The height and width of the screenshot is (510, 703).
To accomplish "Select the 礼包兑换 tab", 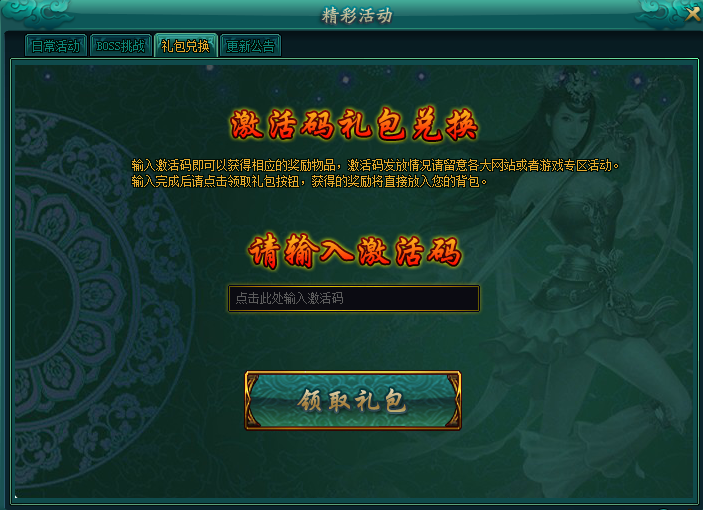I will pos(186,45).
